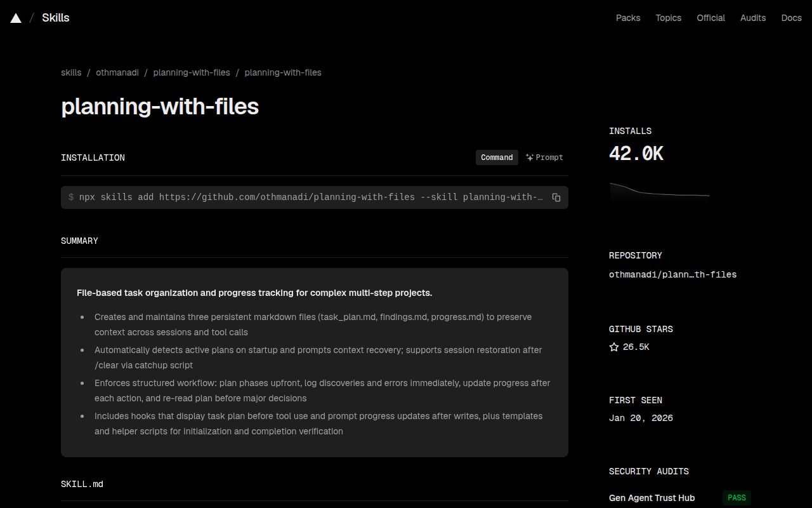Screen dimensions: 812x508
Task: Click the installs trend sparkline chart
Action: click(x=660, y=192)
